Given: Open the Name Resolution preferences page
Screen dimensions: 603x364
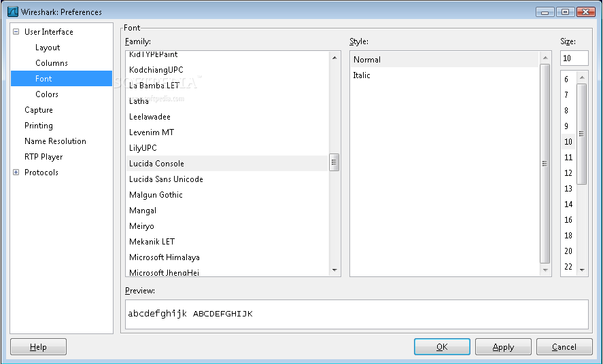Looking at the screenshot, I should pos(55,141).
